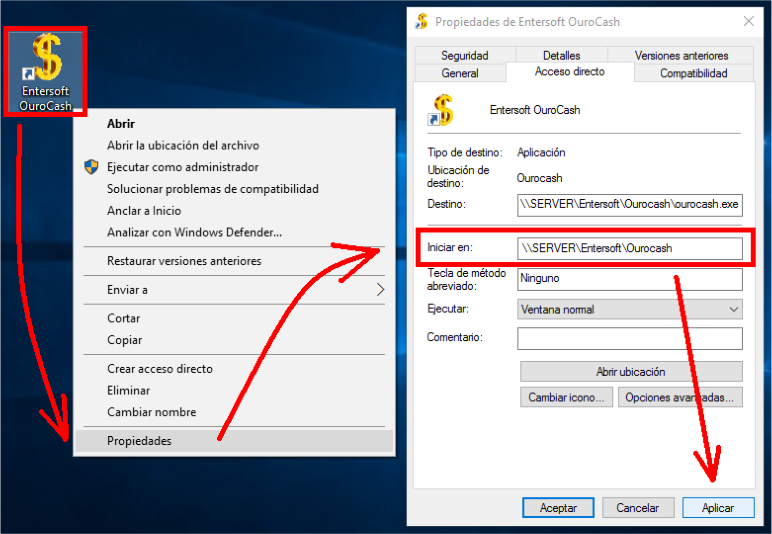
Task: Click the shield icon beside Ejecutar como administrador
Action: (x=91, y=167)
